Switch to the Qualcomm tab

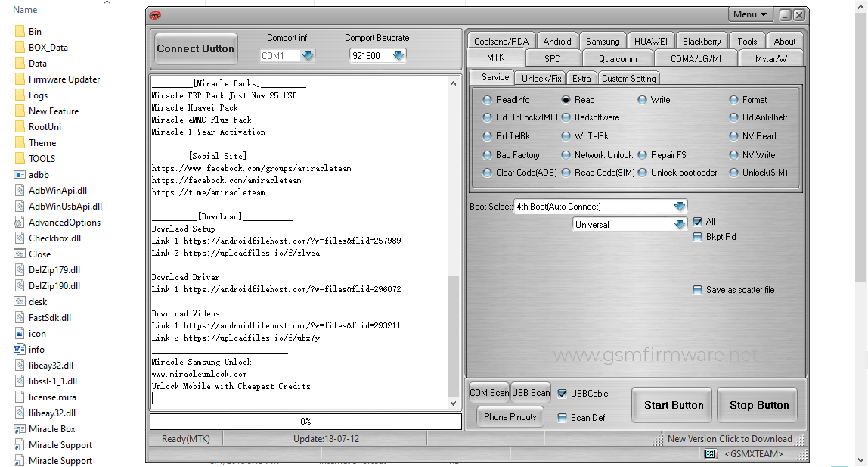pos(618,58)
